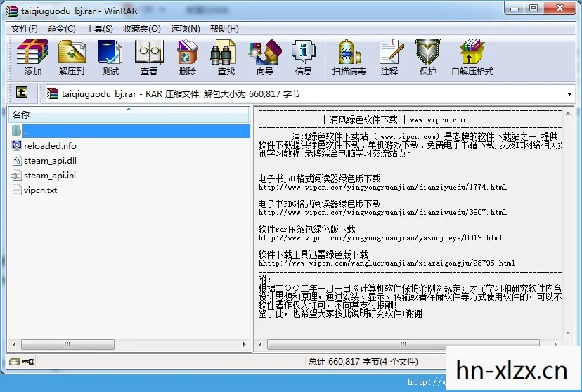The height and width of the screenshot is (392, 582).
Task: Show archive 信息 (Info)
Action: pos(303,58)
